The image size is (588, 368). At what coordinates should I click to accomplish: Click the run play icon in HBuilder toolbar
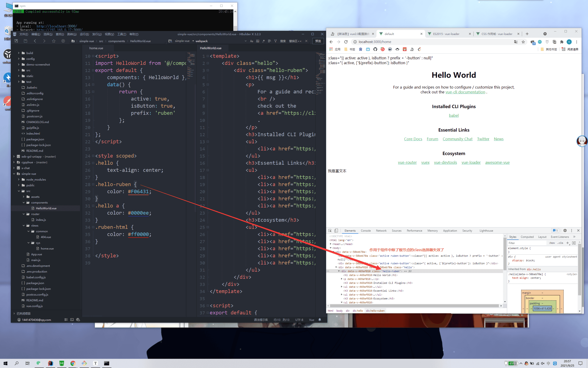click(63, 41)
